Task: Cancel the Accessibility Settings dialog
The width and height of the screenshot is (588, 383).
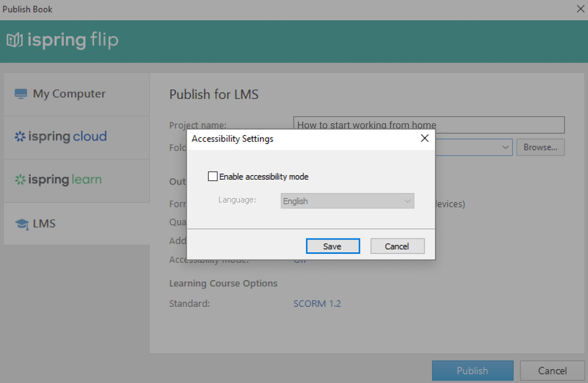Action: pos(397,246)
